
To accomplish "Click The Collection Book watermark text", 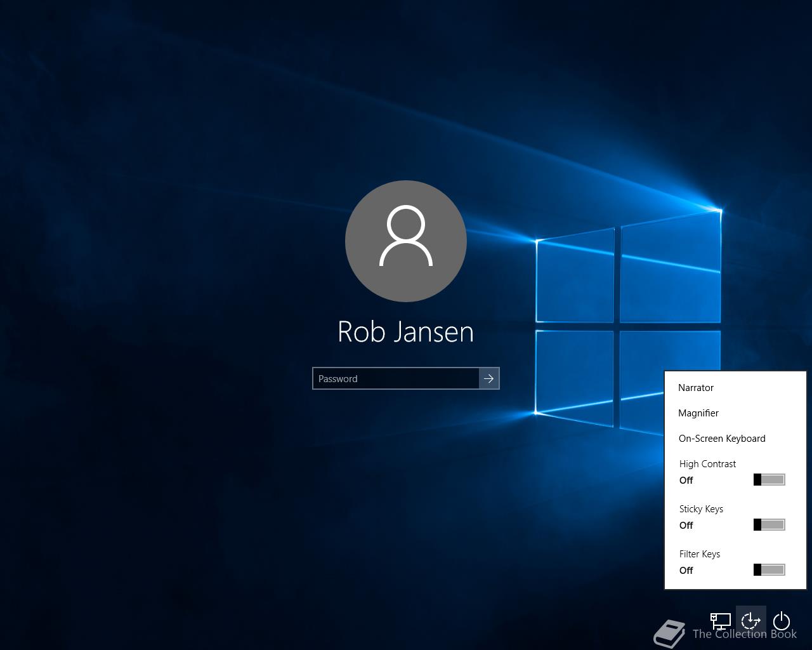I will (745, 634).
